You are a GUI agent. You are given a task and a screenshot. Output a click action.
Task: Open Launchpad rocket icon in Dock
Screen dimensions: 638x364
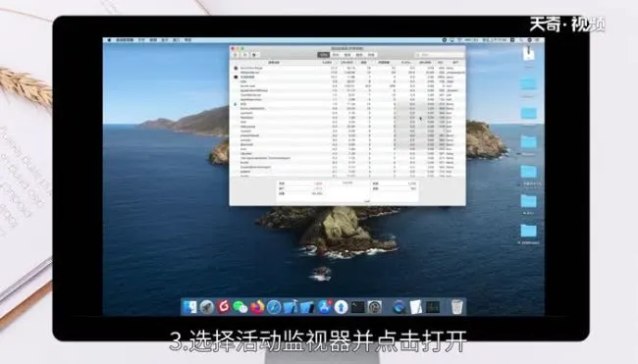tap(207, 307)
